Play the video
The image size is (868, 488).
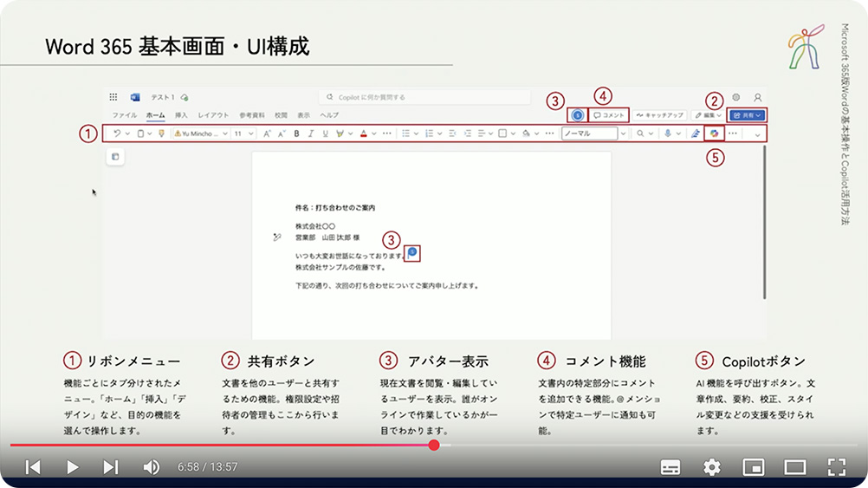[x=72, y=467]
